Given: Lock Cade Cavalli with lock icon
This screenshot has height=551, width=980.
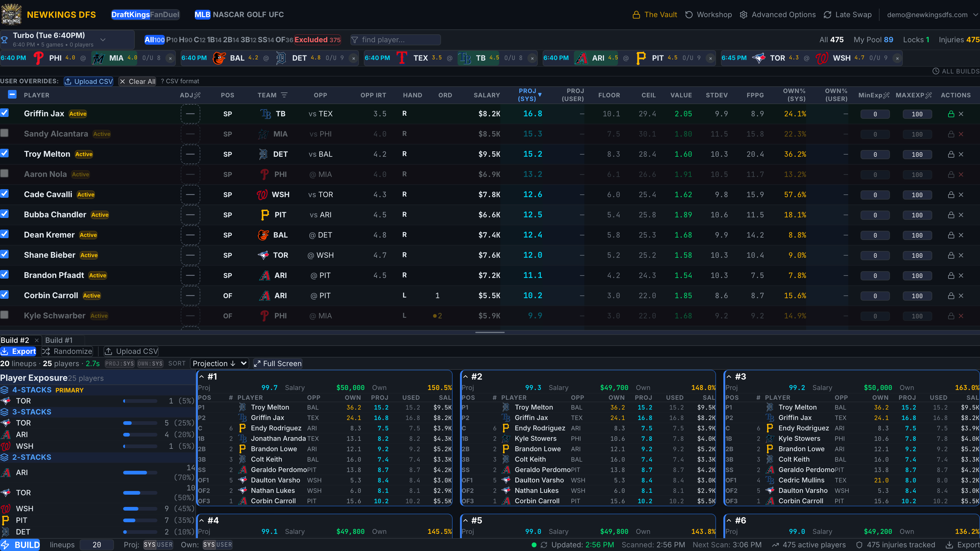Looking at the screenshot, I should 951,195.
